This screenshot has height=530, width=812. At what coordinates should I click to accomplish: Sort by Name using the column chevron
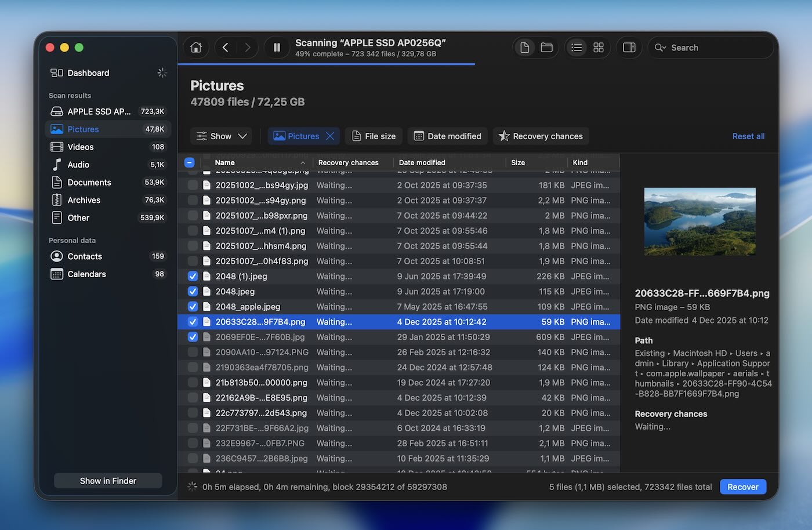(x=303, y=162)
